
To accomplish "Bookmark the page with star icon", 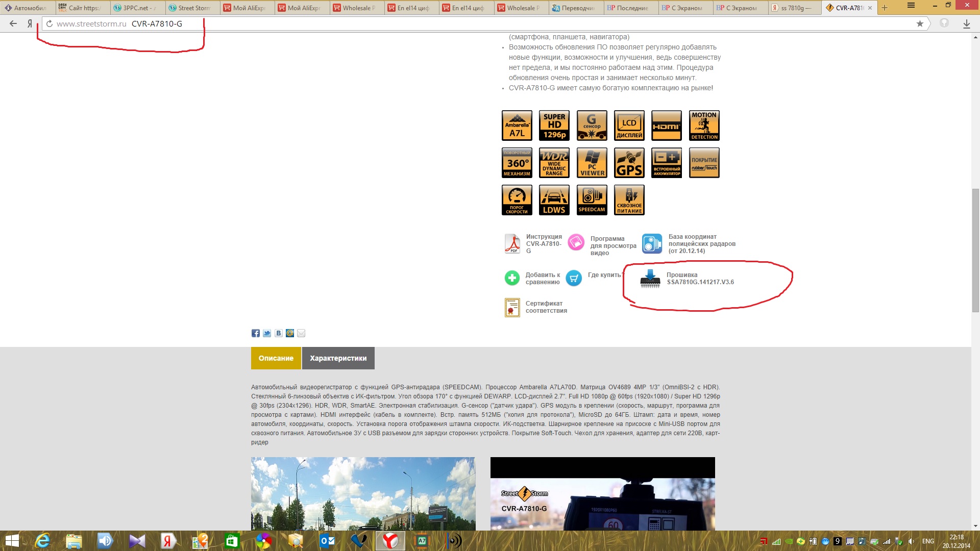I will click(x=920, y=23).
